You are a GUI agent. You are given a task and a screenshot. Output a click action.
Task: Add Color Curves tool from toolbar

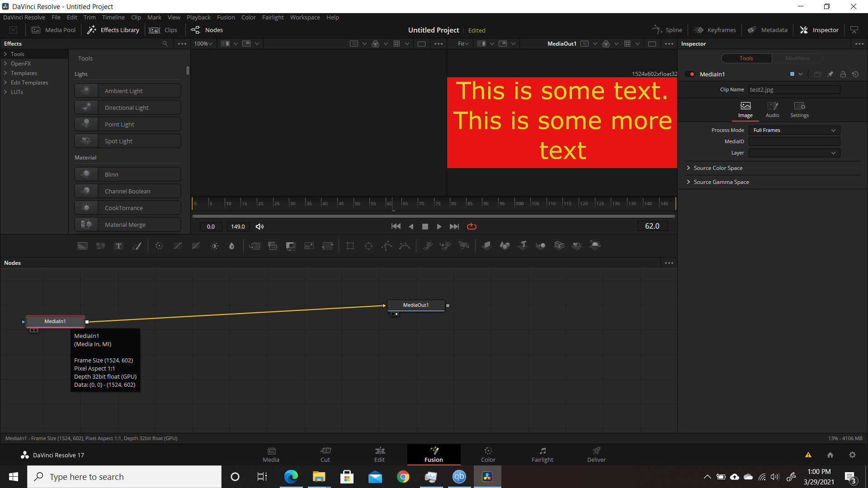(178, 246)
